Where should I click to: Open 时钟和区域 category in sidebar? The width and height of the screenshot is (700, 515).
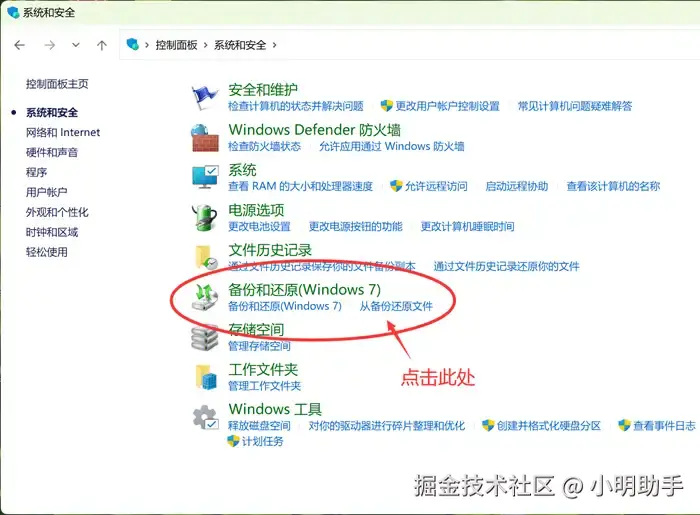point(52,233)
